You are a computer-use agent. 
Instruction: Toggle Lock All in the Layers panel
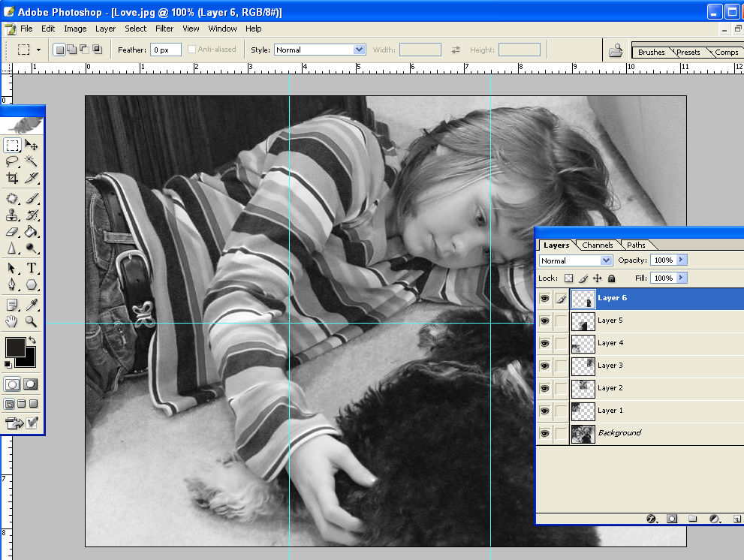(x=612, y=278)
